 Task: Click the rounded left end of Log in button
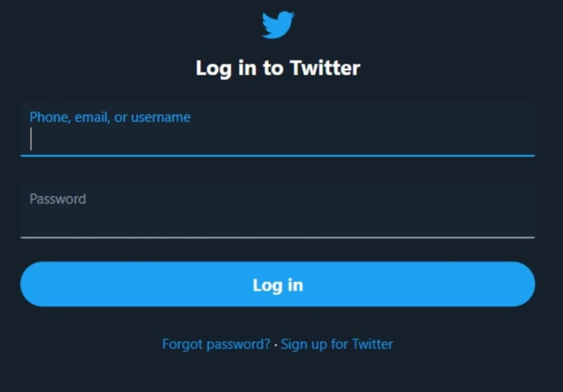[36, 284]
